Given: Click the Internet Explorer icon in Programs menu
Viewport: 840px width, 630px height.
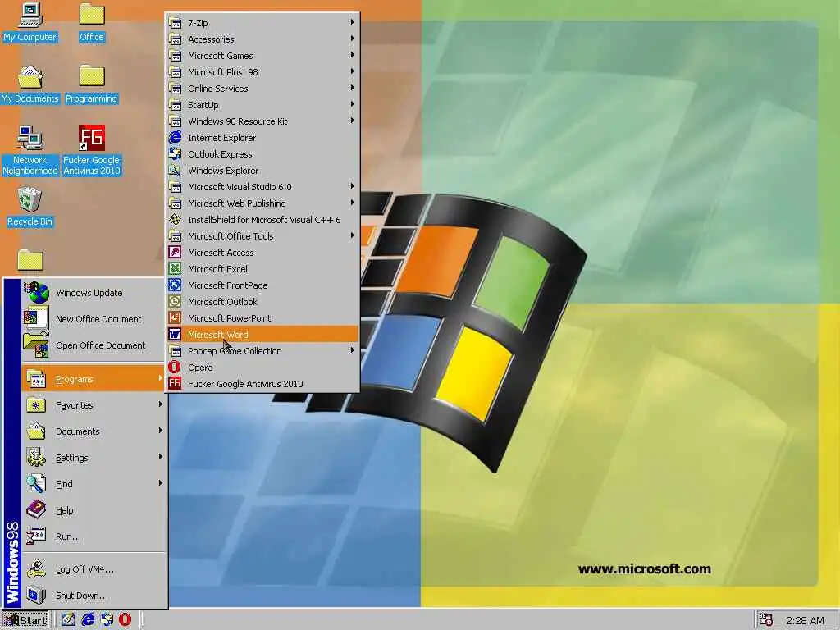Looking at the screenshot, I should (175, 138).
